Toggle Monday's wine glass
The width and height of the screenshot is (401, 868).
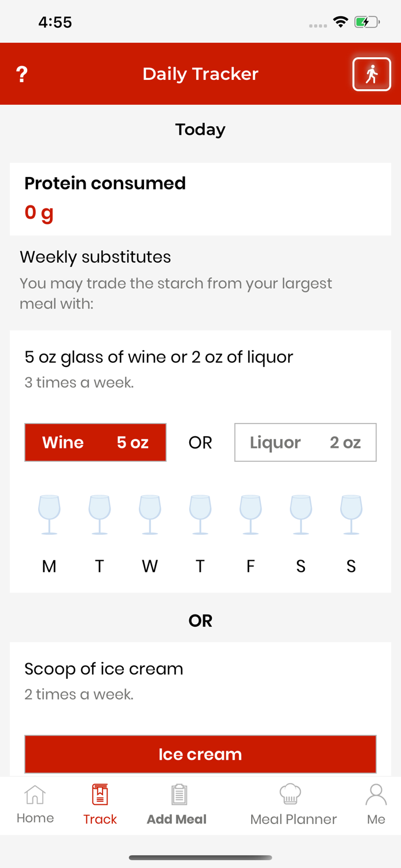(x=49, y=514)
